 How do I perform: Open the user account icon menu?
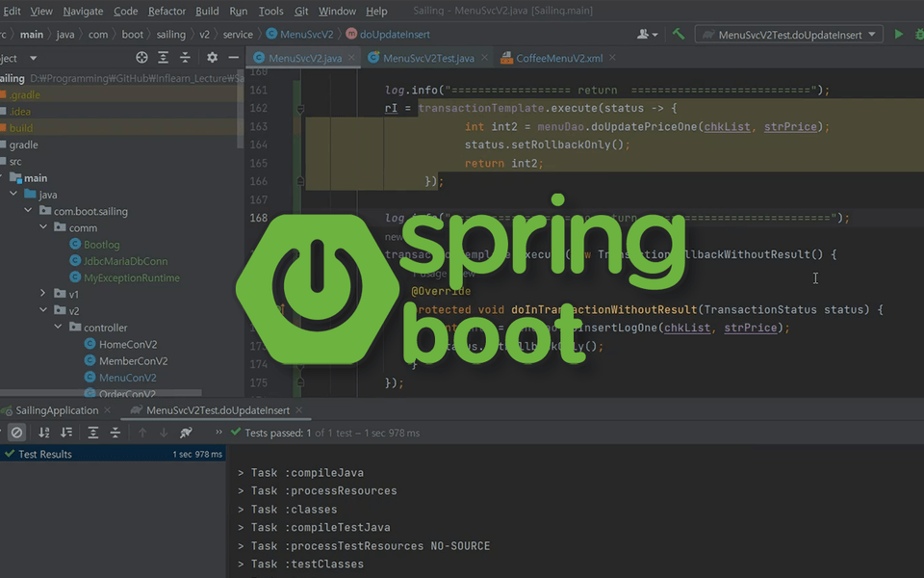[647, 35]
